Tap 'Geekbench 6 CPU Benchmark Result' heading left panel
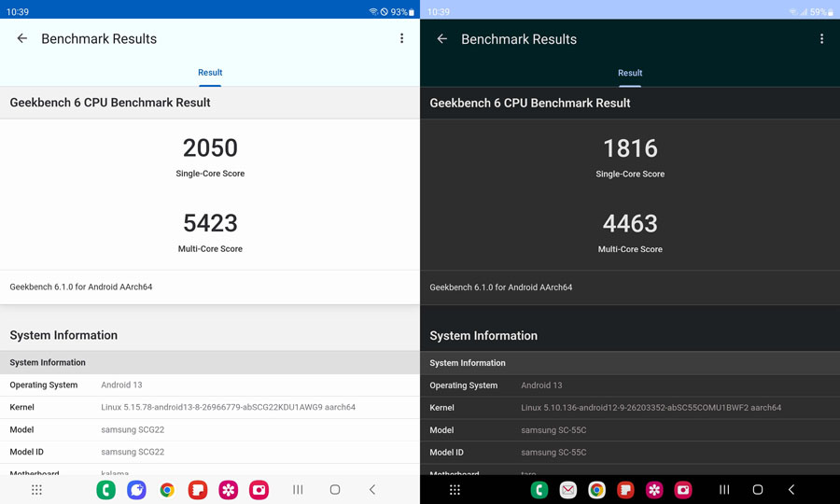The image size is (840, 504). point(110,103)
